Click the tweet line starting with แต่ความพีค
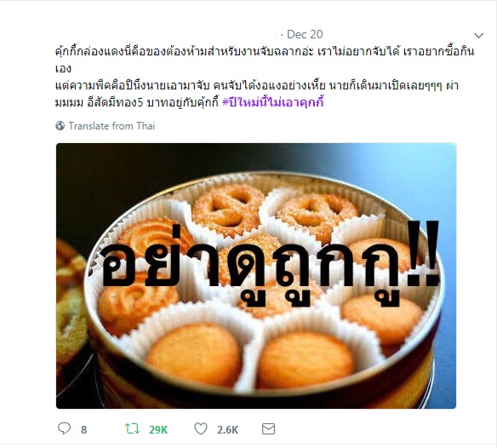This screenshot has width=497, height=448. (x=257, y=86)
